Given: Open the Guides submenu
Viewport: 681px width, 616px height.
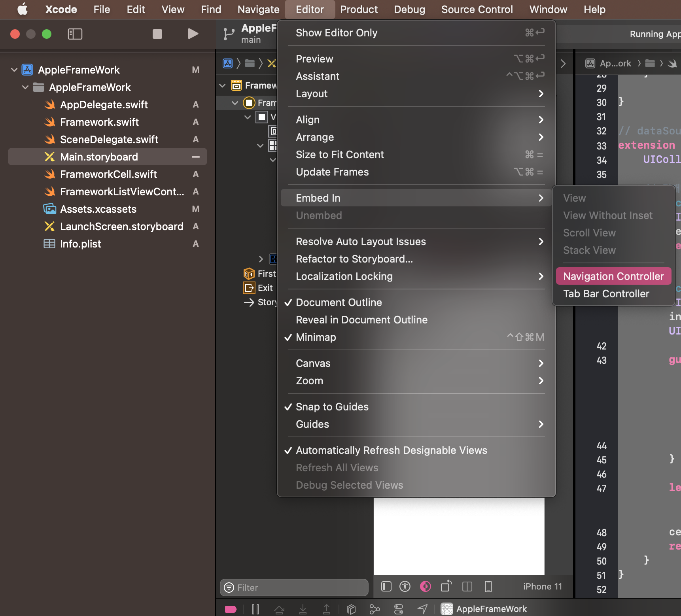Looking at the screenshot, I should pos(416,424).
